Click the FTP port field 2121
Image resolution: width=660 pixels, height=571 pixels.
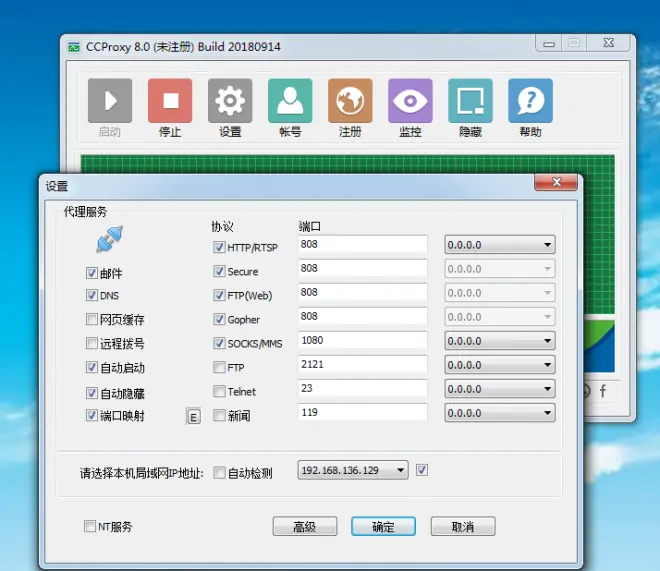(x=362, y=364)
